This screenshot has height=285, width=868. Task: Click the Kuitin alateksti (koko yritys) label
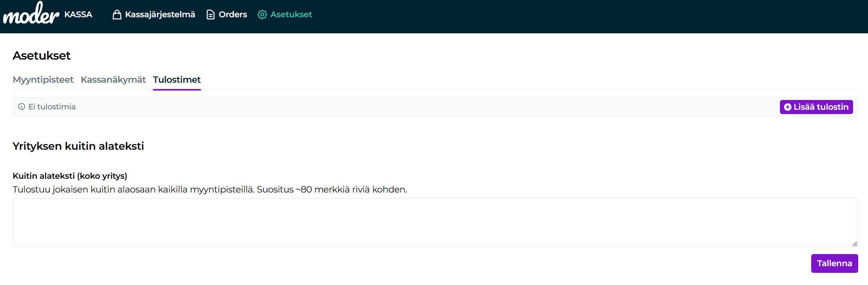click(70, 176)
